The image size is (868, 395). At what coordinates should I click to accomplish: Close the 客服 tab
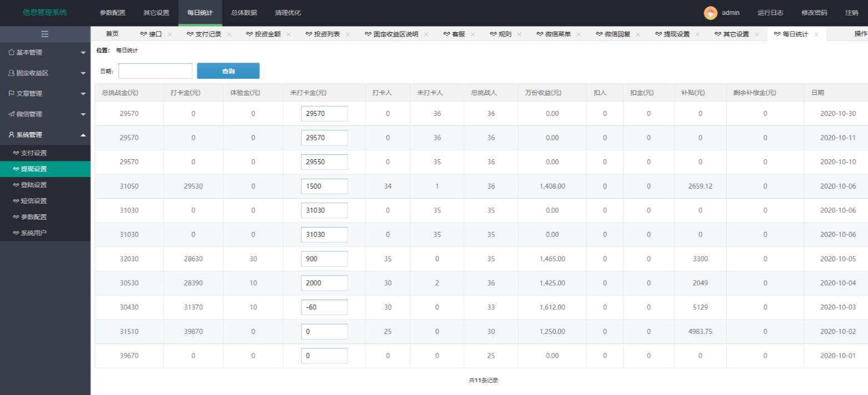point(472,34)
